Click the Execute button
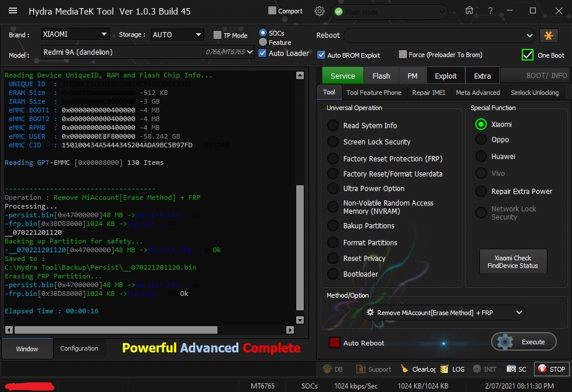The width and height of the screenshot is (572, 392). (524, 342)
